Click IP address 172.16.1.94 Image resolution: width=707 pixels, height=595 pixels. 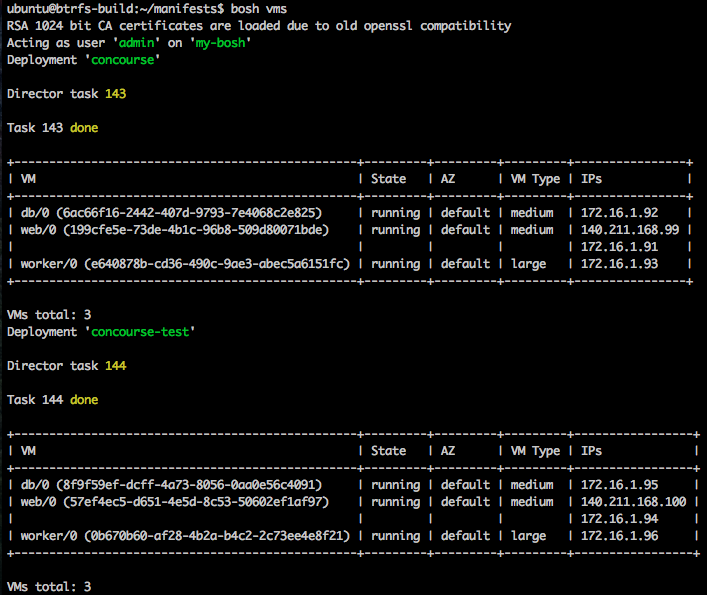click(x=620, y=519)
